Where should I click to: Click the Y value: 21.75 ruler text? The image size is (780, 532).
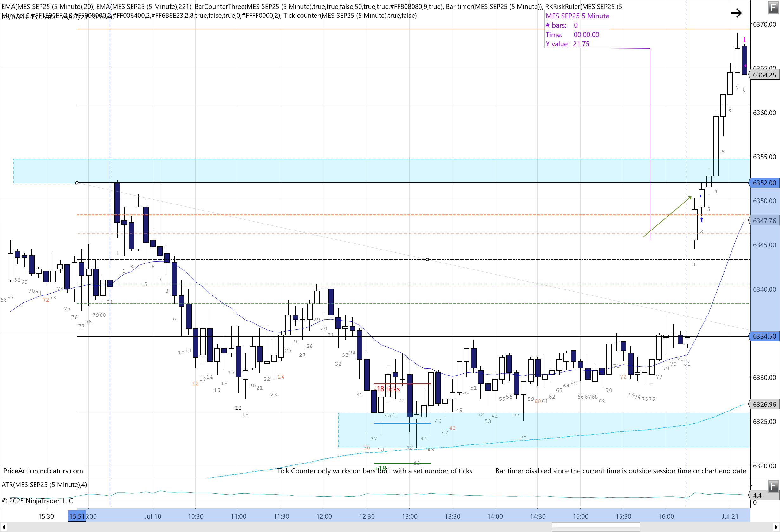click(567, 44)
